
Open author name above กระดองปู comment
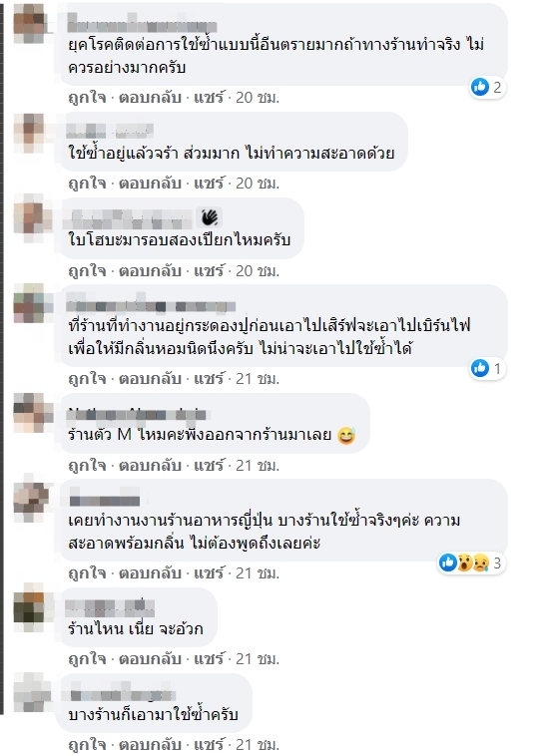(x=151, y=306)
